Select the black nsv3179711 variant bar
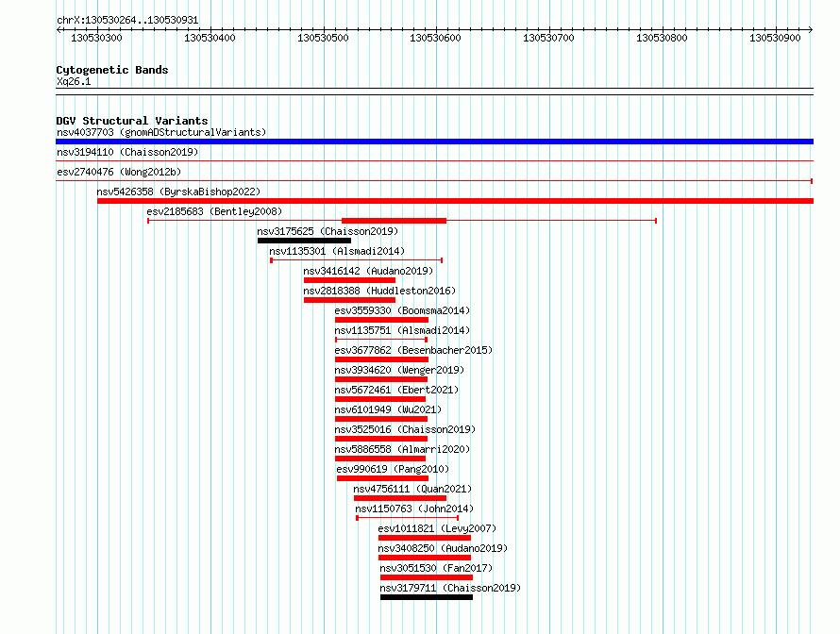840x634 pixels. click(x=427, y=597)
